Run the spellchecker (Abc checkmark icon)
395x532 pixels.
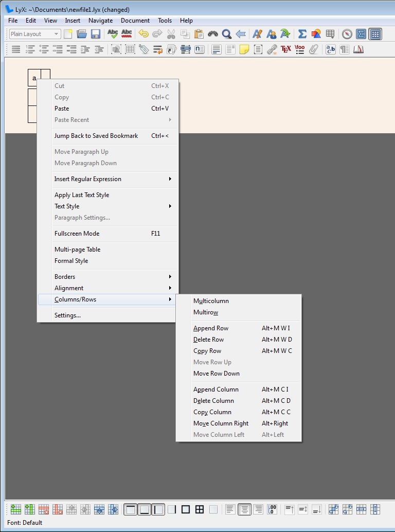pos(113,34)
